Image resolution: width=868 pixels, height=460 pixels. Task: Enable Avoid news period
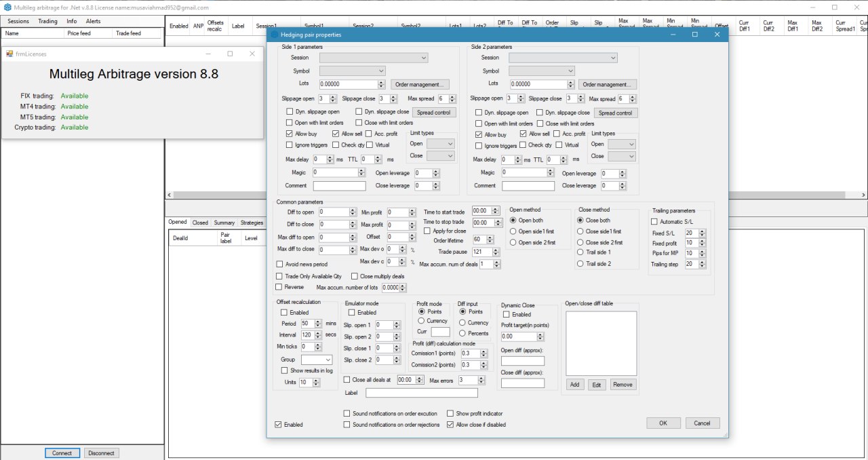point(280,264)
